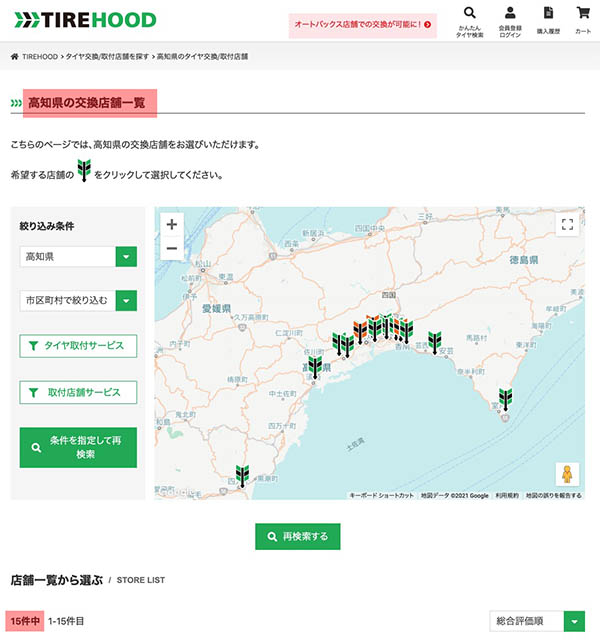600x640 pixels.
Task: Click the home icon in breadcrumb
Action: [x=15, y=56]
